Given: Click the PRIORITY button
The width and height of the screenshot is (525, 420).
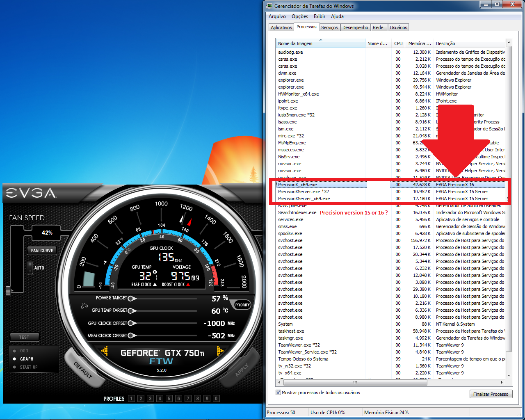Looking at the screenshot, I should tap(242, 305).
